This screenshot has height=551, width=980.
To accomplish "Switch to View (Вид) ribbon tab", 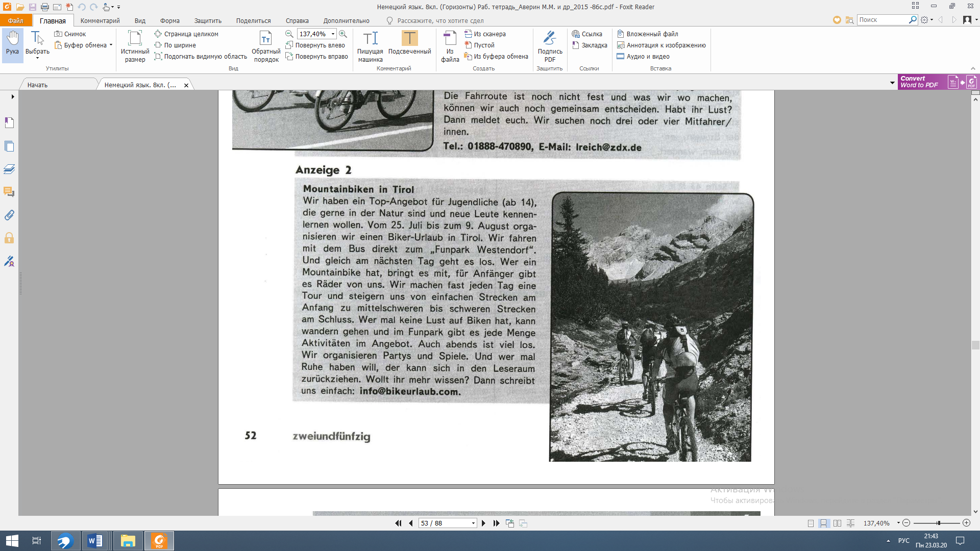I will (x=140, y=20).
